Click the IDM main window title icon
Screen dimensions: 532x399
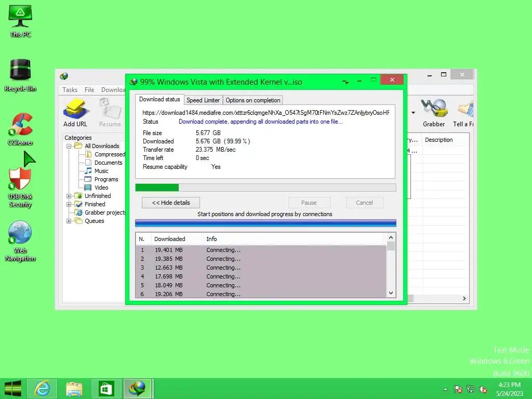(64, 76)
